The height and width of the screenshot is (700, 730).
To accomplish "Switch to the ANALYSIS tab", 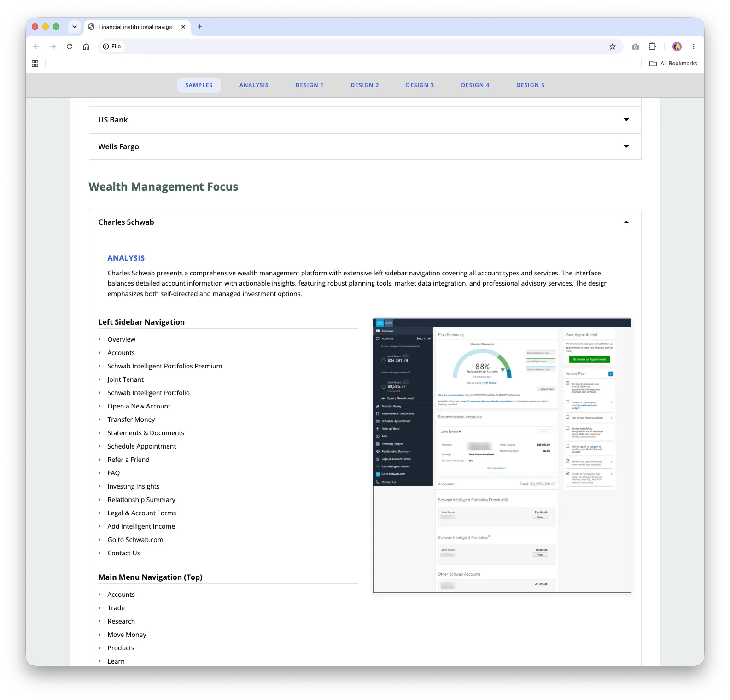I will tap(254, 85).
